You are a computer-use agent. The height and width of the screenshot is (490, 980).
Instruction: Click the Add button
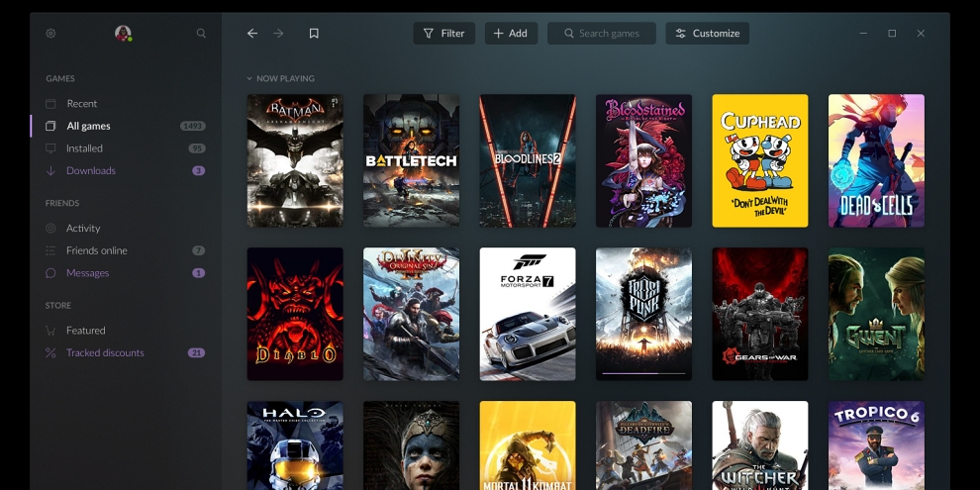(x=511, y=33)
